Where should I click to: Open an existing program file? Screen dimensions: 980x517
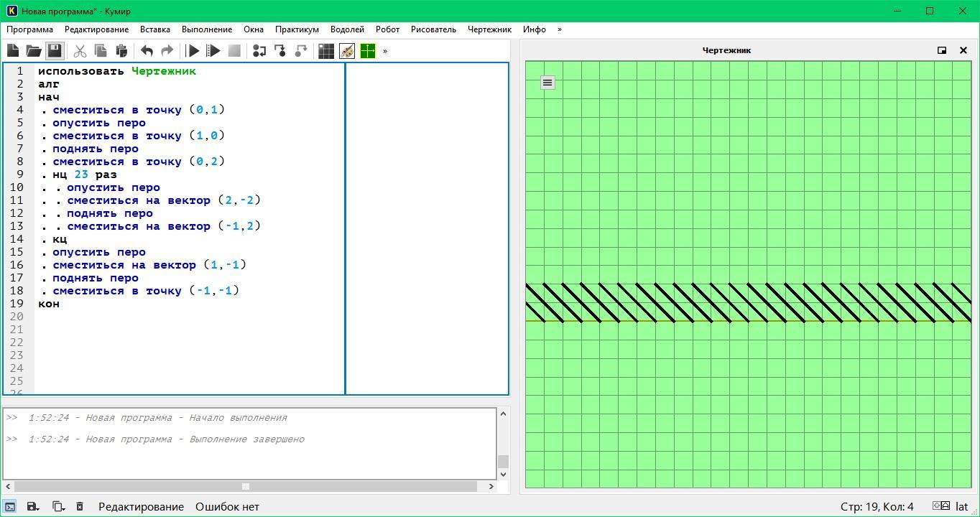pyautogui.click(x=34, y=51)
